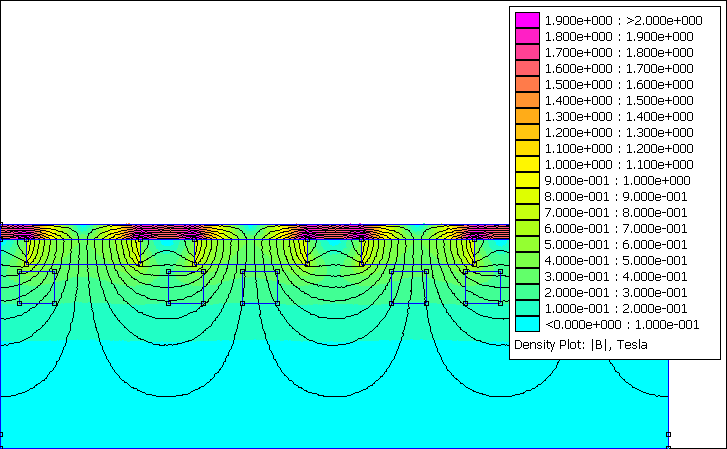Screen dimensions: 727x449
Task: Click the '<0.000e+000 : 1.000e-001' range text
Action: [x=622, y=324]
